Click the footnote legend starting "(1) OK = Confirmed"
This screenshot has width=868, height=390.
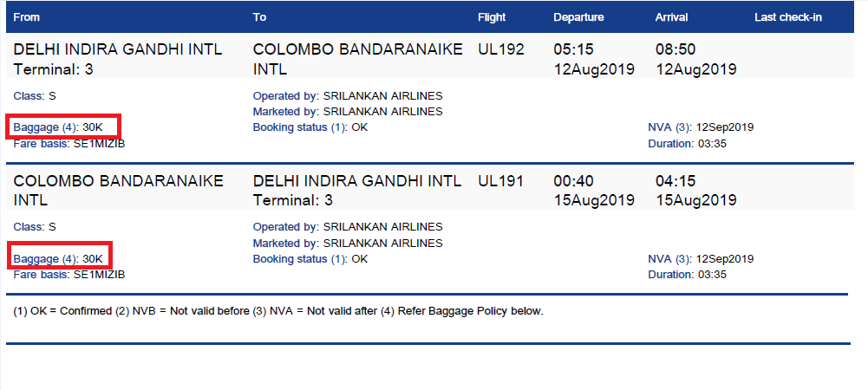click(x=277, y=310)
